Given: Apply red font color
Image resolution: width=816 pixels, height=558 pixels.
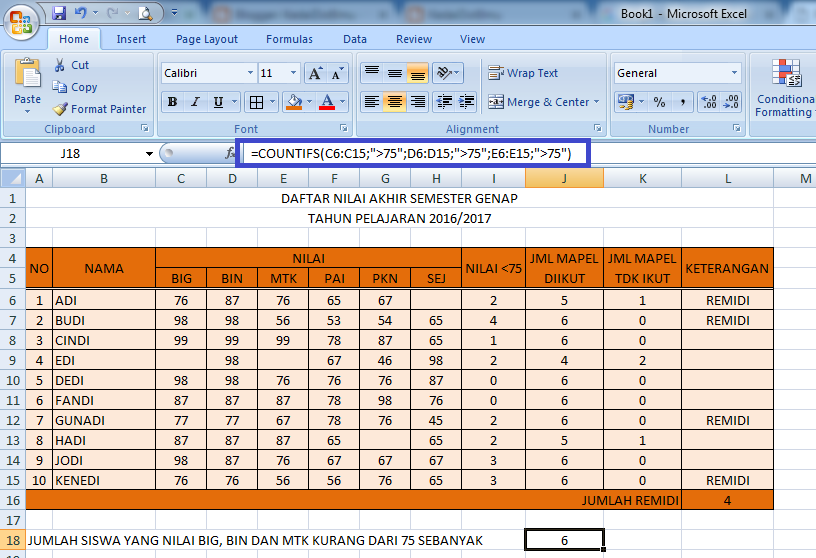Looking at the screenshot, I should click(327, 102).
